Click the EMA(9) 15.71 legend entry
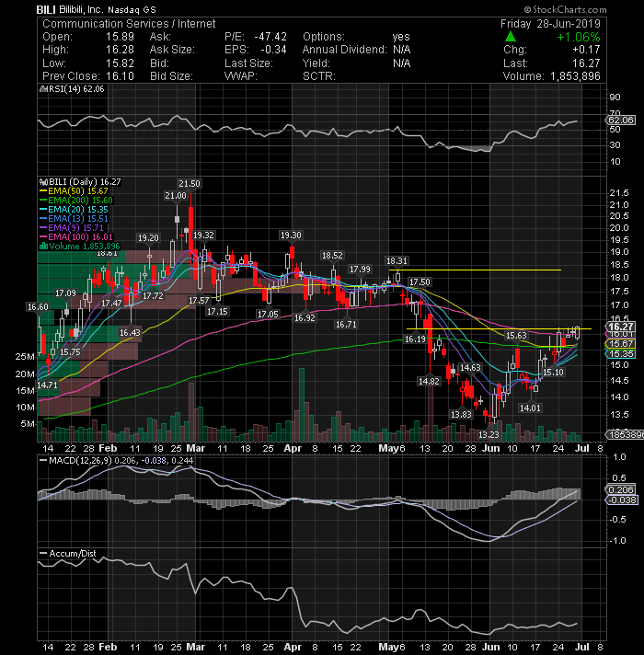Image resolution: width=644 pixels, height=655 pixels. (71, 227)
